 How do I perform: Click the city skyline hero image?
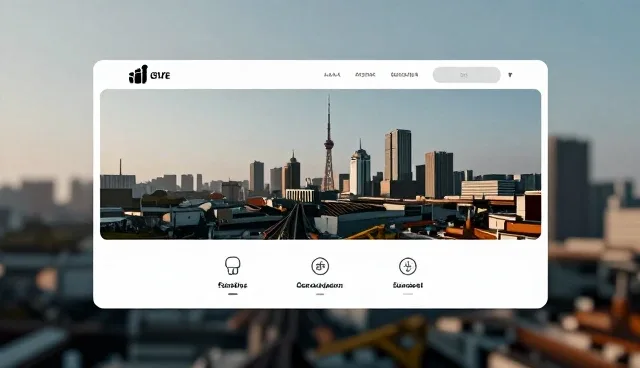point(320,164)
